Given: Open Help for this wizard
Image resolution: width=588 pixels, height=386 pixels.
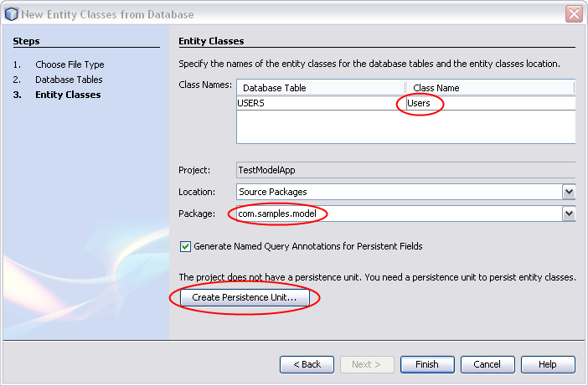Looking at the screenshot, I should point(548,364).
